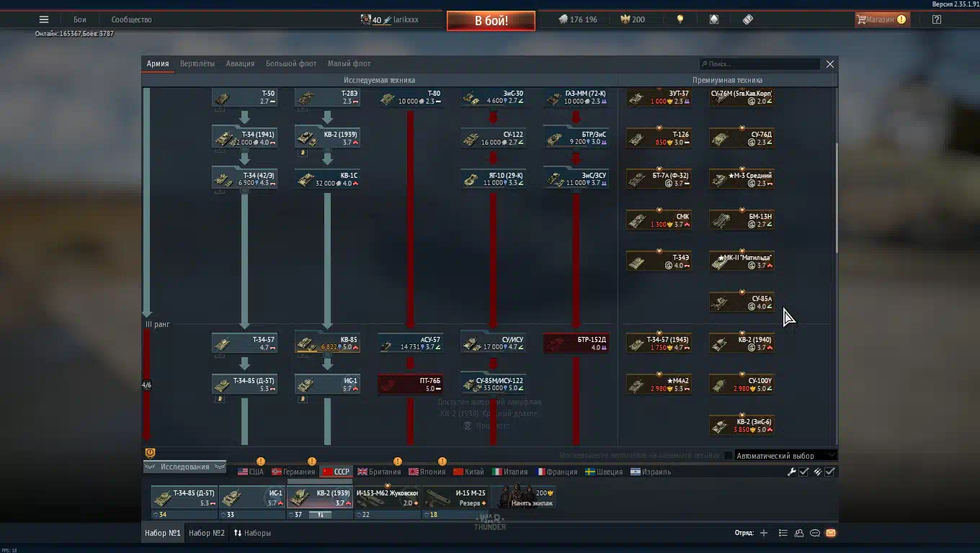Select the КВ-85 vehicle
980x553 pixels.
pyautogui.click(x=327, y=343)
